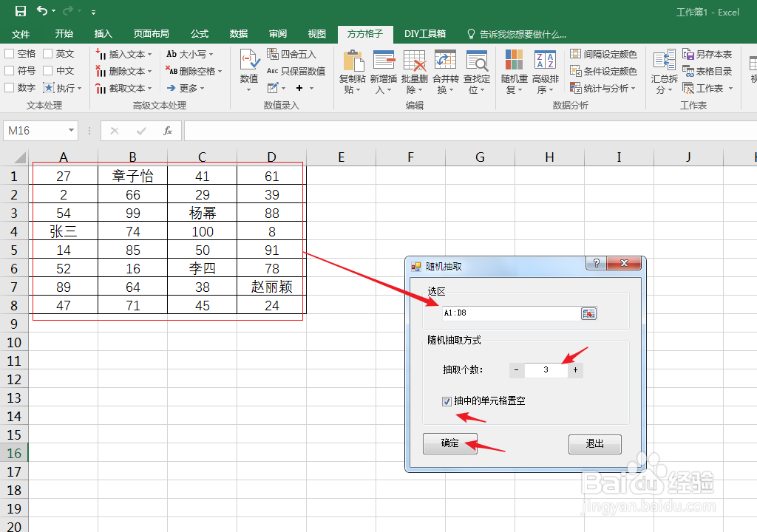The height and width of the screenshot is (532, 757).
Task: Select column E header
Action: point(342,157)
